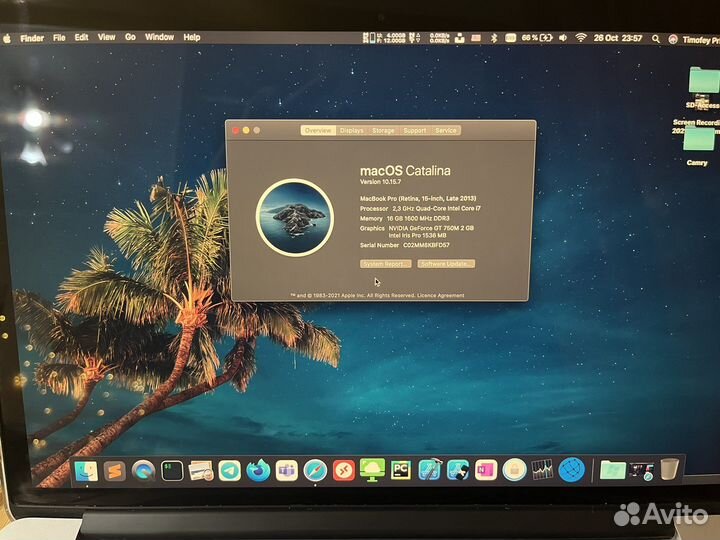
Task: Open the Apple menu
Action: click(7, 39)
